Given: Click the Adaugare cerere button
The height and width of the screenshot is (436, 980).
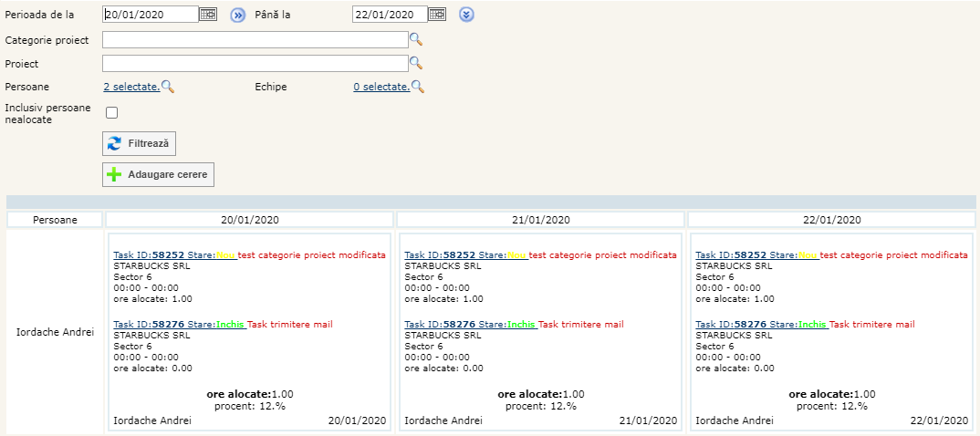Looking at the screenshot, I should click(x=159, y=174).
